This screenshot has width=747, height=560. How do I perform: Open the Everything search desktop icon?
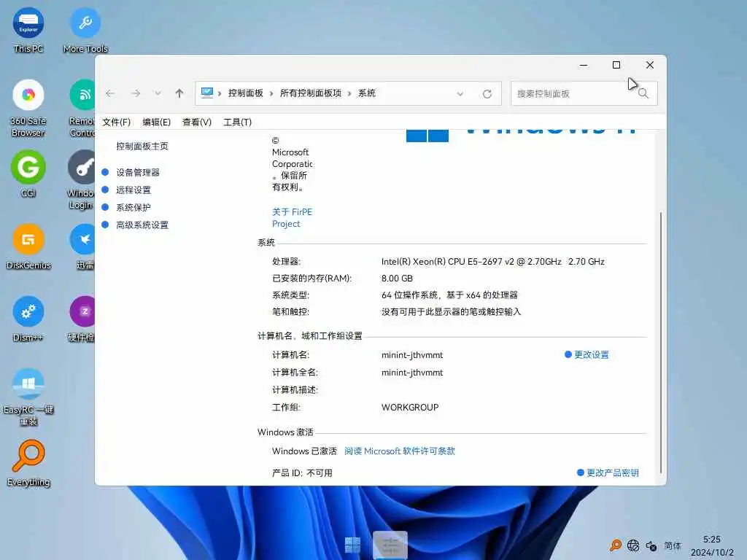click(28, 463)
